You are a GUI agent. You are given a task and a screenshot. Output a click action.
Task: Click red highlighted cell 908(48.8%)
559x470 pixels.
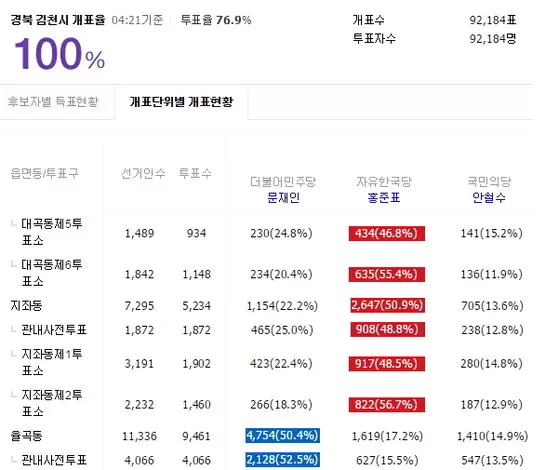388,329
